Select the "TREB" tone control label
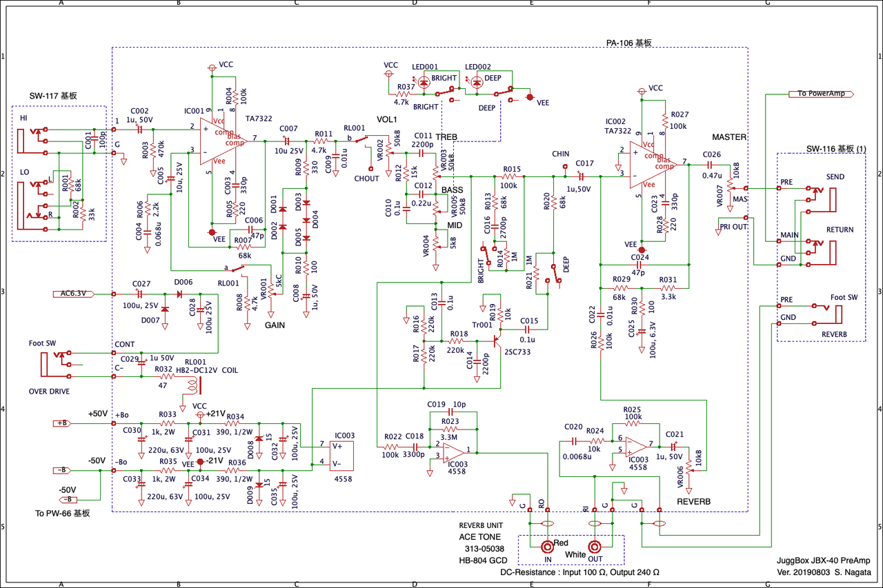883x588 pixels. [x=446, y=136]
